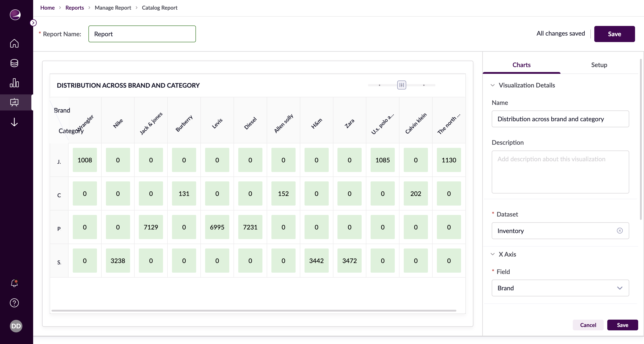Click the Description text area
This screenshot has height=344, width=644.
(560, 172)
